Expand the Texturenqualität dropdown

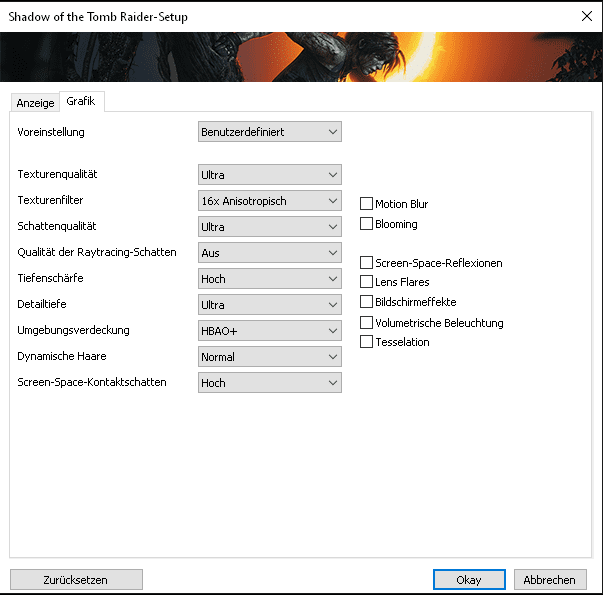click(270, 175)
